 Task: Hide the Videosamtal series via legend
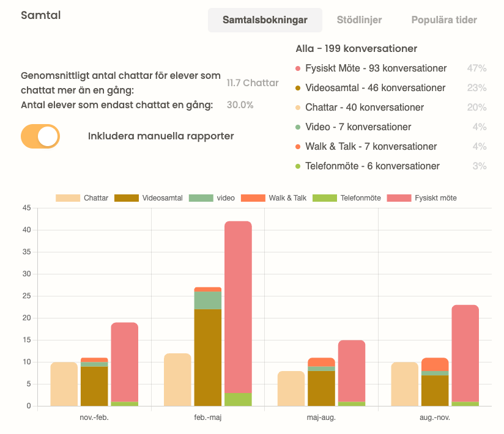127,198
